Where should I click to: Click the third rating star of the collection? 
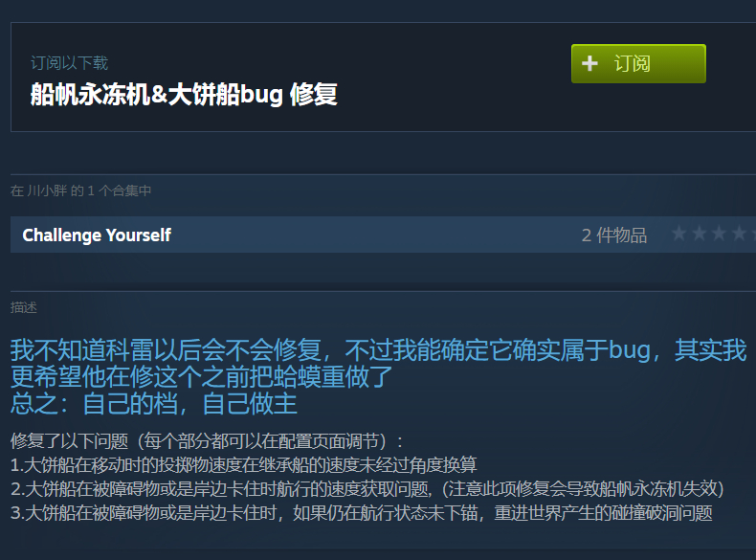(719, 234)
